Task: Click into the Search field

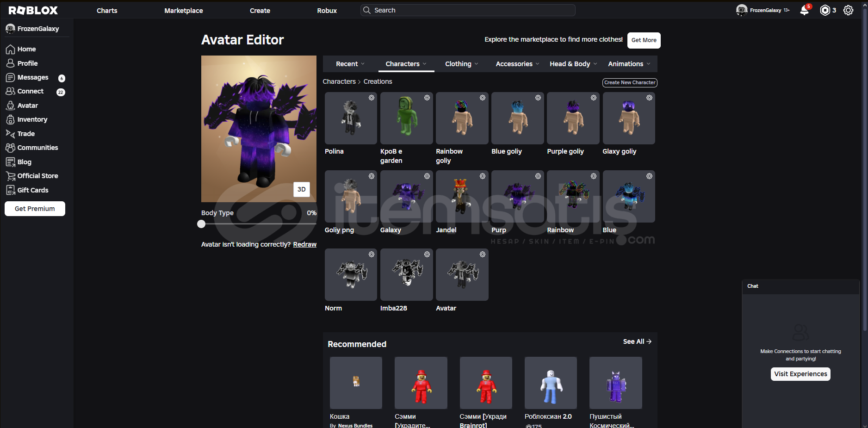Action: tap(468, 10)
